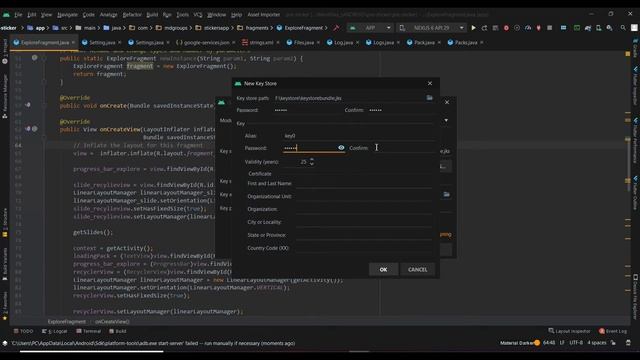
Task: Open the File menu
Action: click(x=18, y=15)
